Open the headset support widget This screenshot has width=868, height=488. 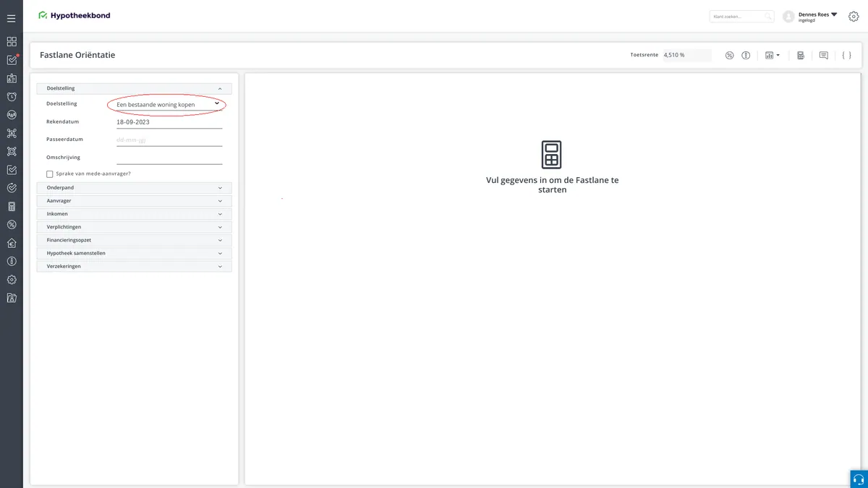[859, 479]
